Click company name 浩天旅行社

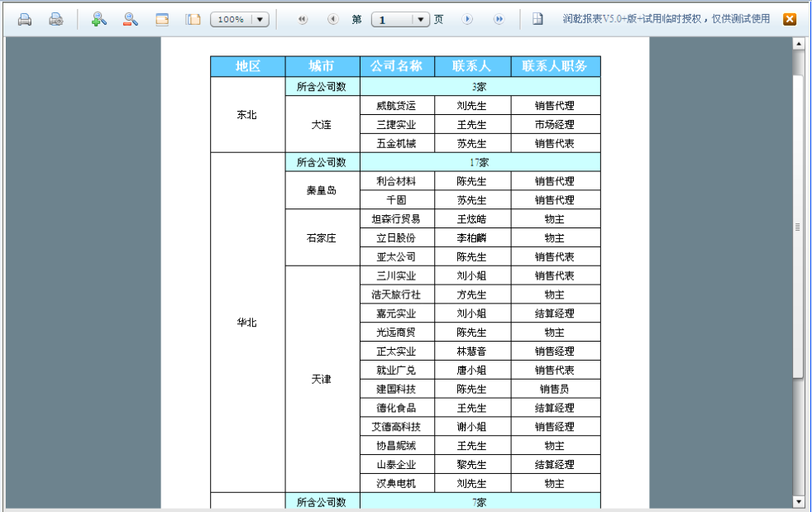pos(397,294)
